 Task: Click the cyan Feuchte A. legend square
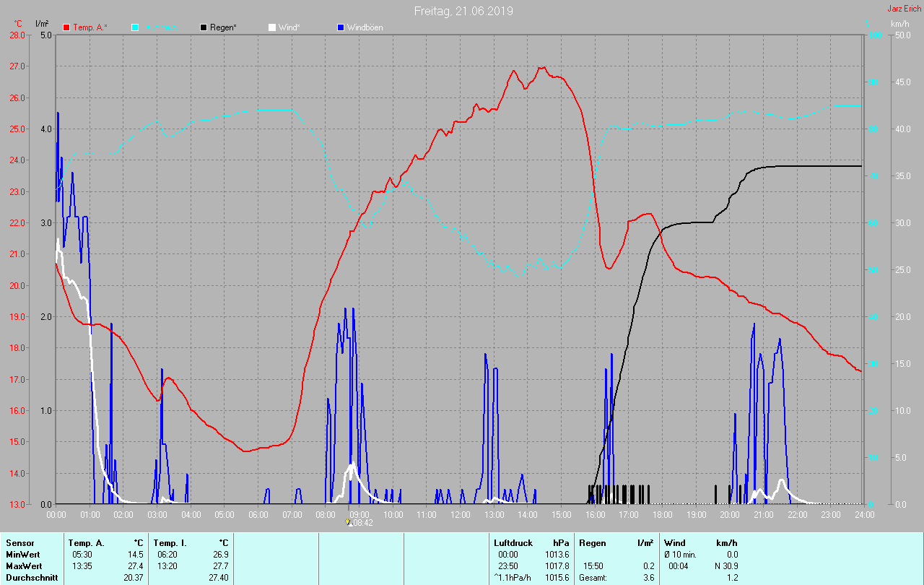[x=135, y=27]
